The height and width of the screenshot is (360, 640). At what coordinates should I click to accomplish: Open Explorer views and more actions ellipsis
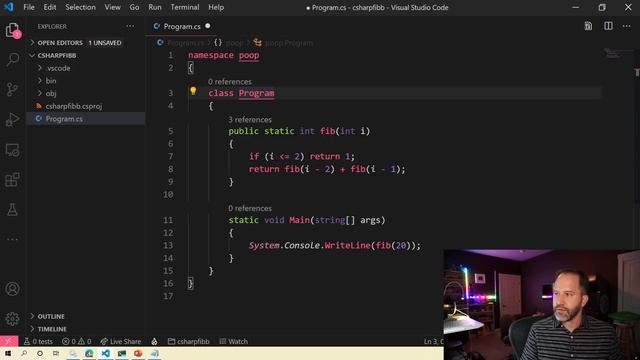[x=130, y=26]
